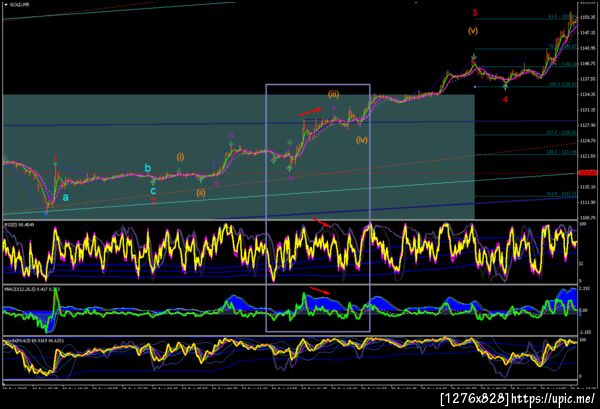Click the RSI indicator panel label
This screenshot has height=409, width=600.
click(19, 225)
